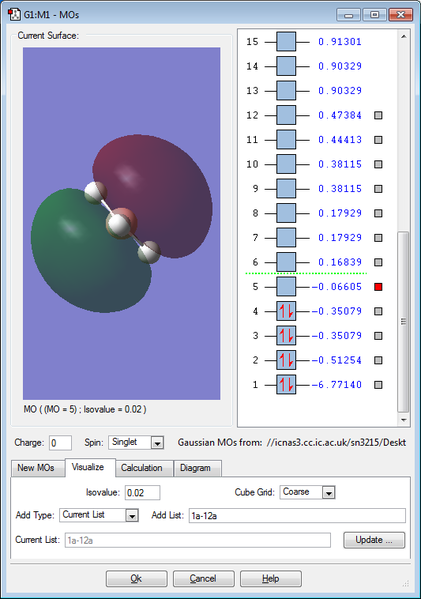The width and height of the screenshot is (421, 599).
Task: Select the empty orbital box for MO 5
Action: (286, 287)
